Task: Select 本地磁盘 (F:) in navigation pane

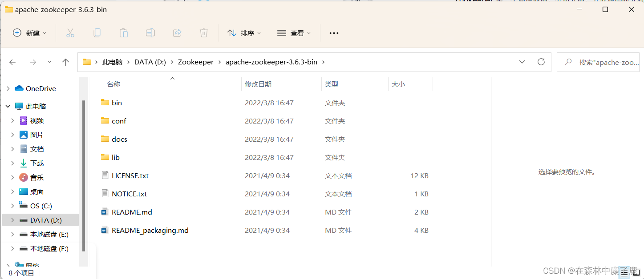Action: (49, 248)
